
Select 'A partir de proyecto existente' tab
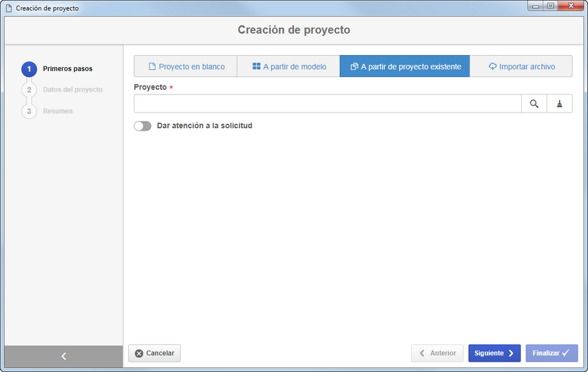click(x=405, y=66)
